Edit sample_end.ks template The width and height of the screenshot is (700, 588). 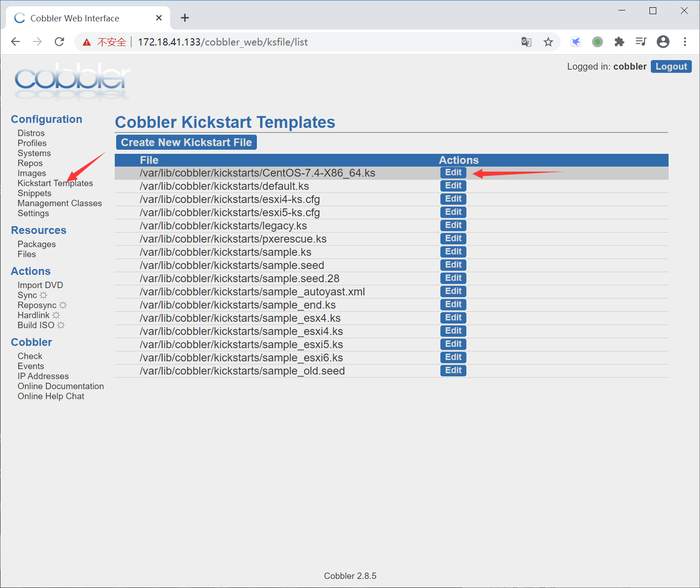(453, 304)
